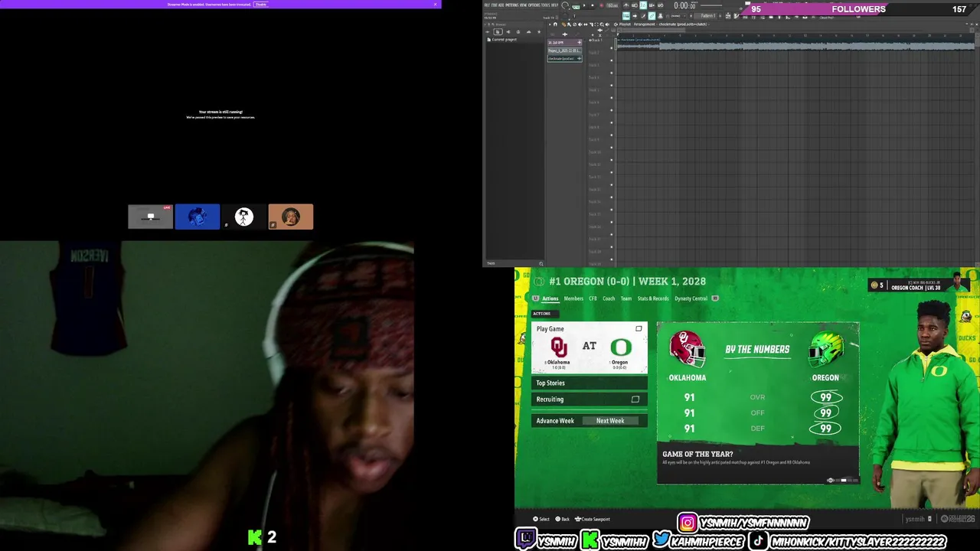
Task: Open the Stats & Records tab
Action: [653, 298]
